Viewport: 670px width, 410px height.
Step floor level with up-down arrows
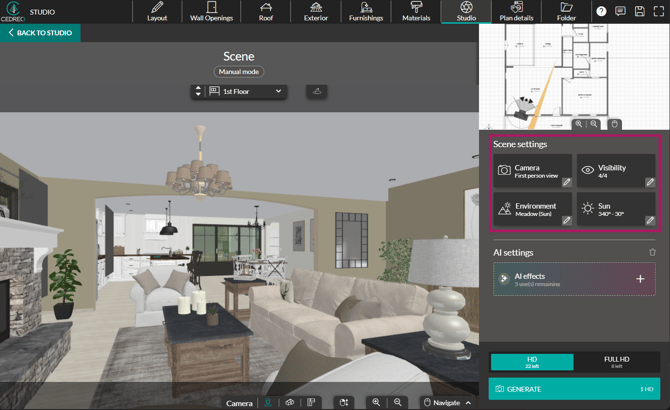198,91
